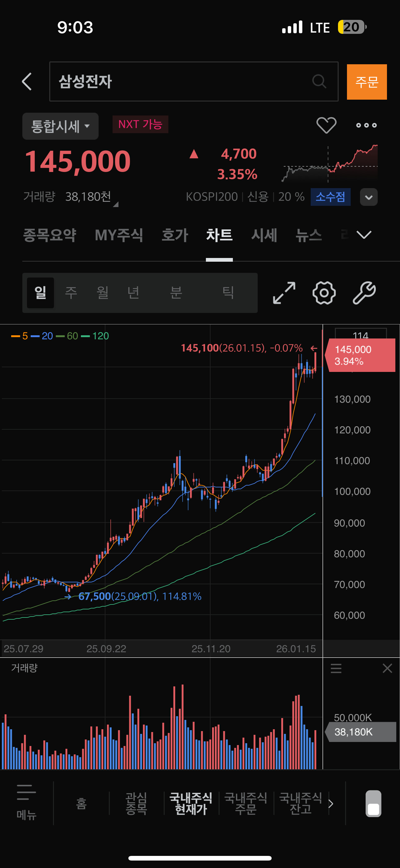The width and height of the screenshot is (400, 868).
Task: Tap the 145,000 current price tag on axis
Action: (360, 355)
